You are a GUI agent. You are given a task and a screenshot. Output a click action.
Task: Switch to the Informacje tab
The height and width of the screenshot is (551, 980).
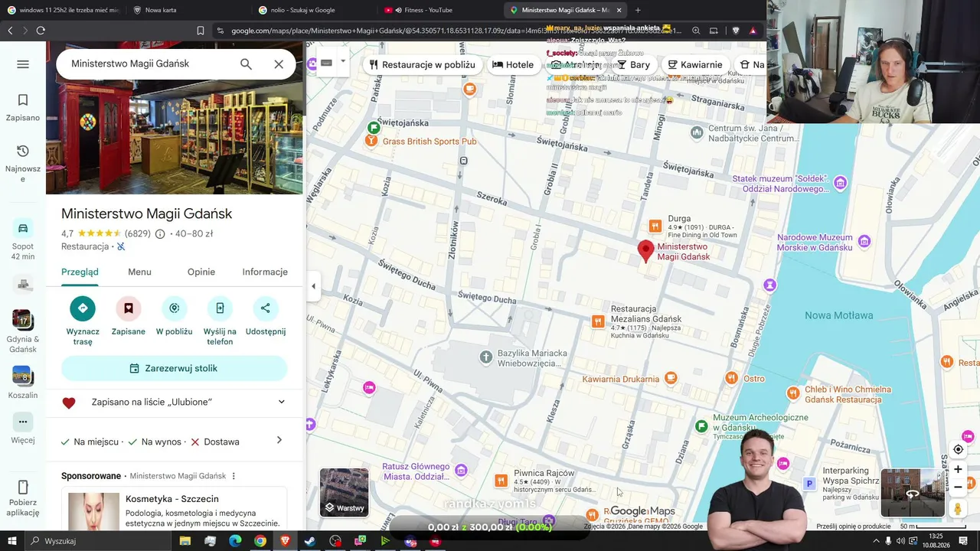tap(265, 272)
